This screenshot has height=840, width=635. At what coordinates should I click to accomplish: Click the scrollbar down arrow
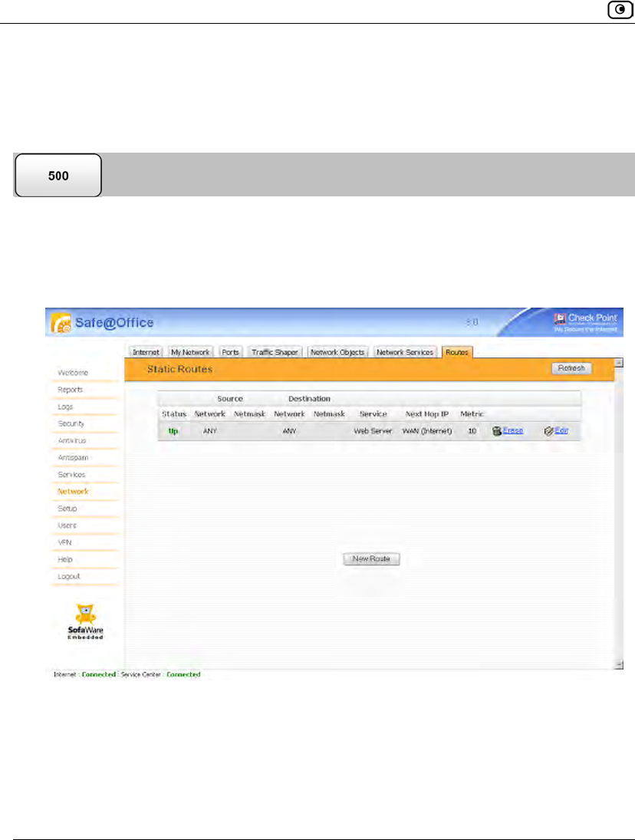coord(619,665)
